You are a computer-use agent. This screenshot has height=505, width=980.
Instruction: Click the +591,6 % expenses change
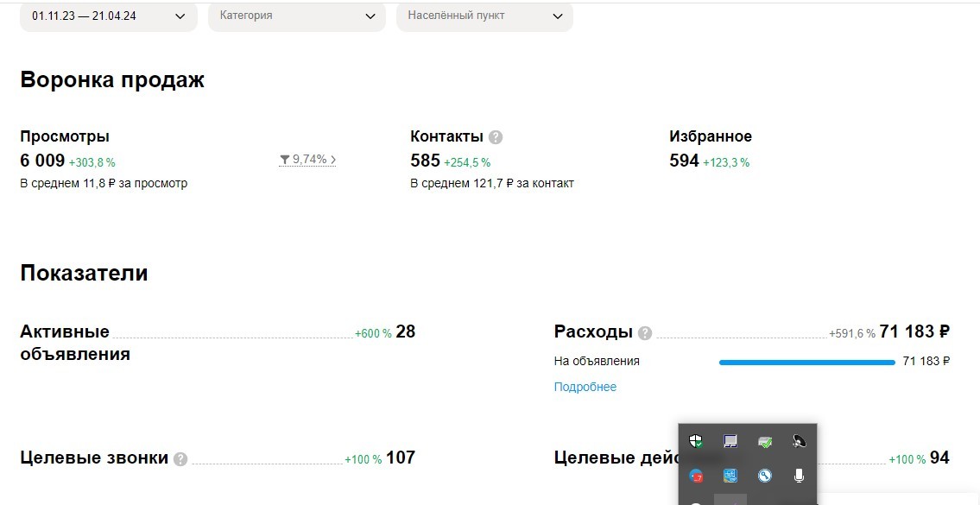pos(852,334)
